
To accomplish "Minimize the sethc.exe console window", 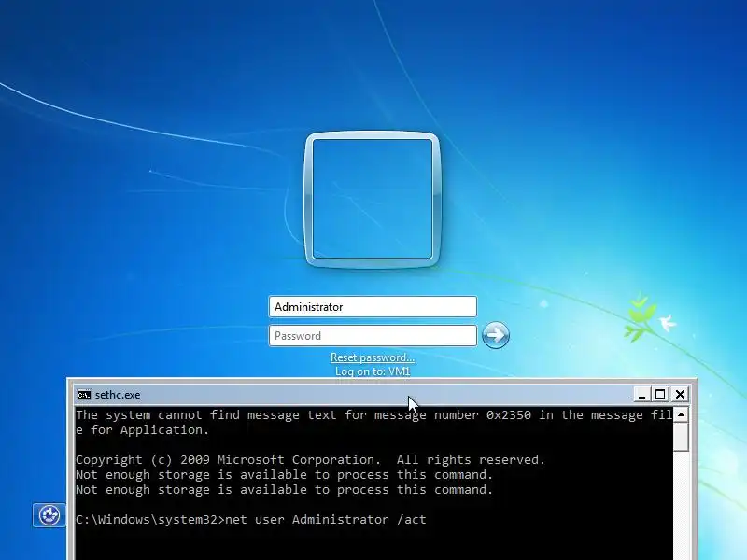I will pos(641,394).
